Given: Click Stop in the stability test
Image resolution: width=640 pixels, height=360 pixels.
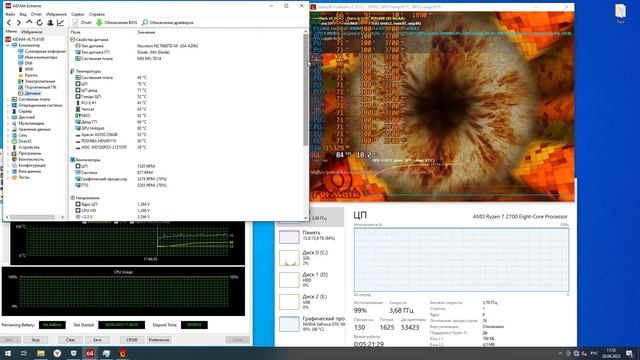Looking at the screenshot, I should coord(36,340).
